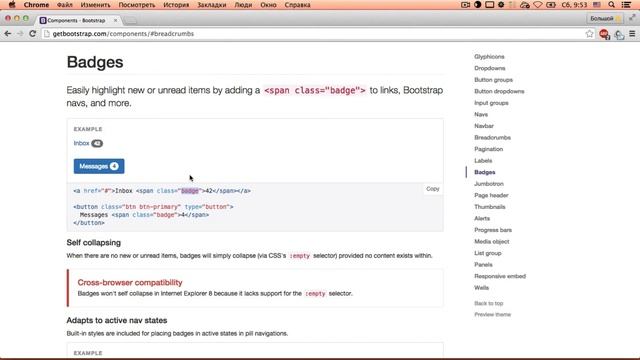Go to Jumbotron in the sidebar

[489, 184]
